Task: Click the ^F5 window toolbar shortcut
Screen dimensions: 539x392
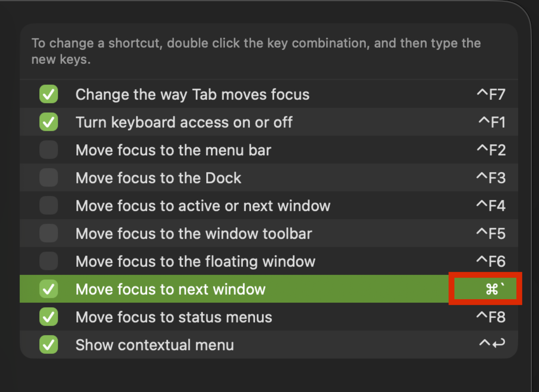Action: click(x=491, y=234)
